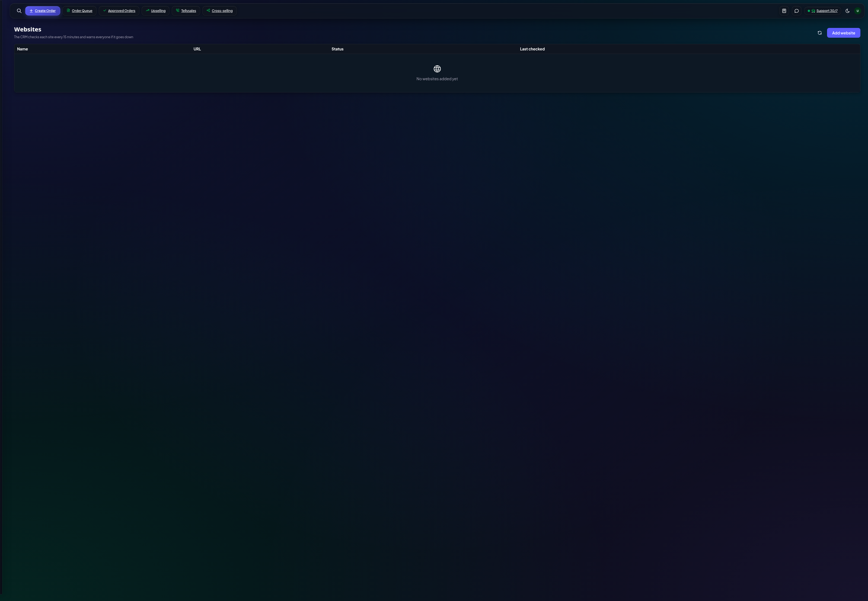Open Approved Orders
The width and height of the screenshot is (868, 601).
point(119,11)
